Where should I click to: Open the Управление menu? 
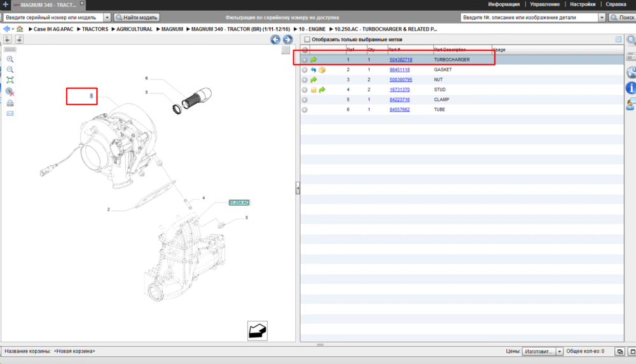544,4
